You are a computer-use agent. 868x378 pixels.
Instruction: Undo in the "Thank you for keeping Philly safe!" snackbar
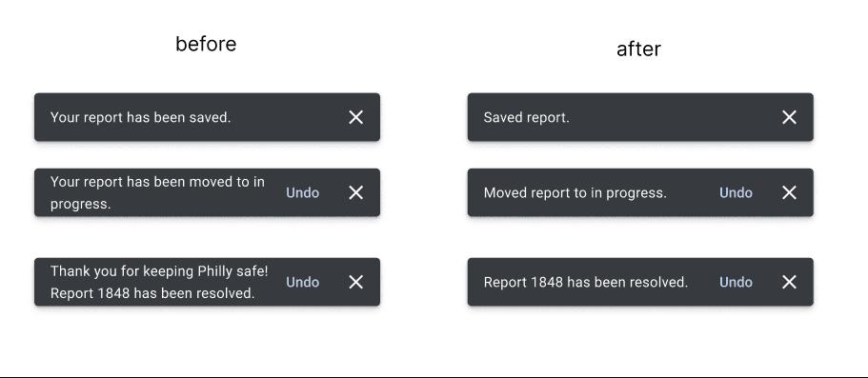pyautogui.click(x=303, y=282)
